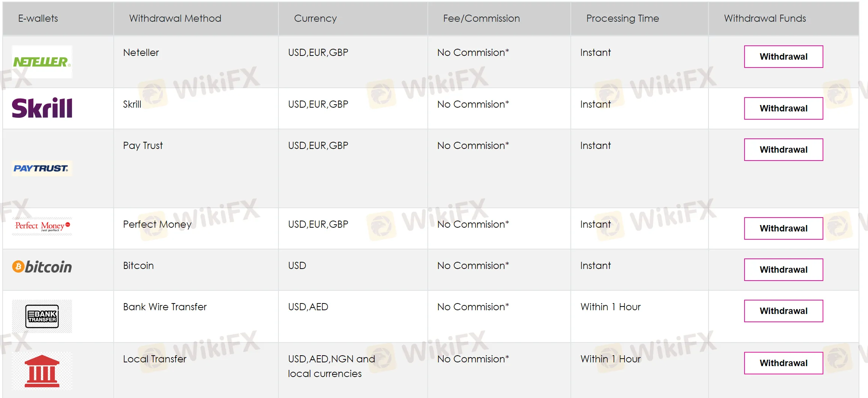Click Withdrawal for Perfect Money

click(784, 228)
